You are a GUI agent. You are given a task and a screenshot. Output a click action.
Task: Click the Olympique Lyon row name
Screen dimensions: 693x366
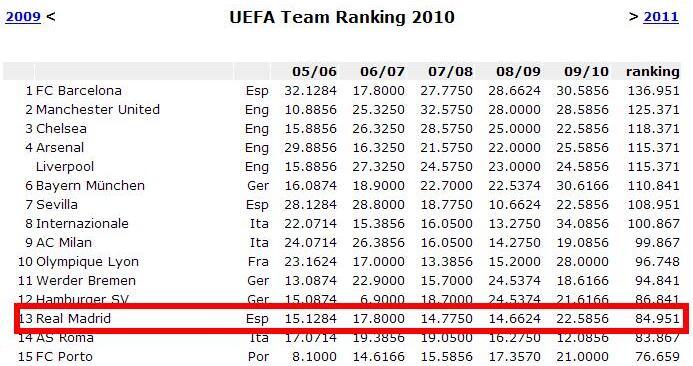pyautogui.click(x=88, y=262)
